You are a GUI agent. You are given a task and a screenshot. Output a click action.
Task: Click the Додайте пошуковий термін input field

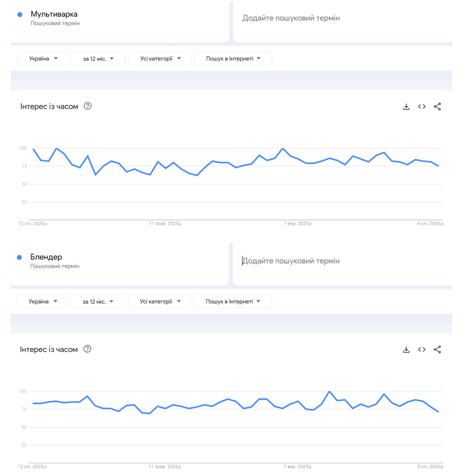291,18
